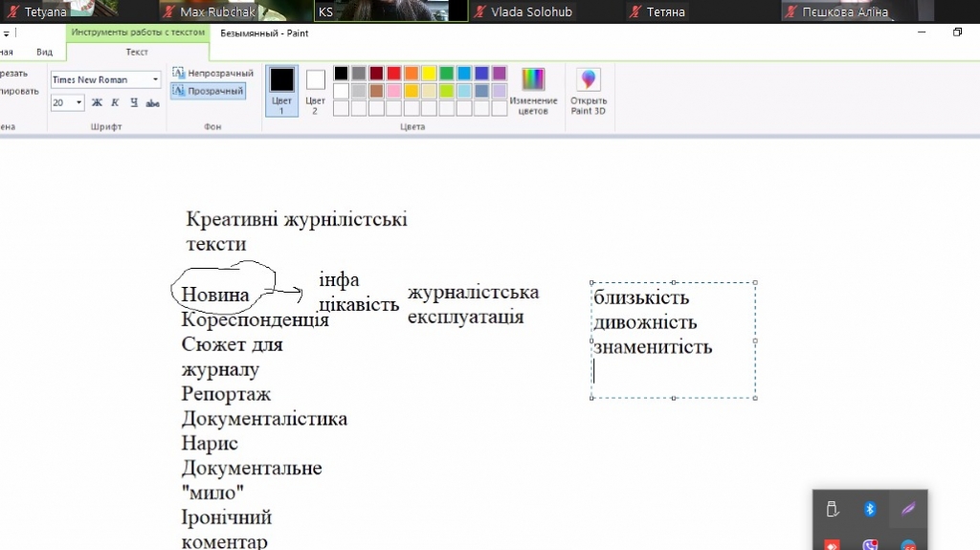Click the Viber tray icon
This screenshot has width=980, height=550.
pos(870,545)
